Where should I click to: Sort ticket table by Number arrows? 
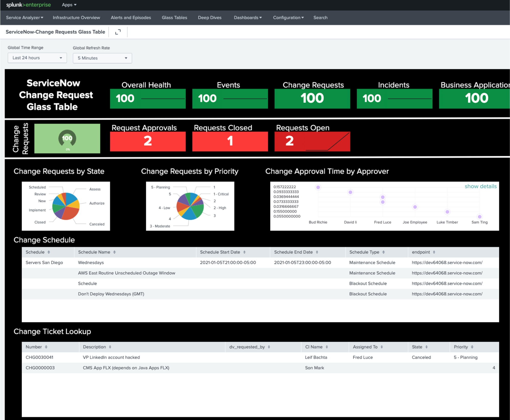coord(46,347)
